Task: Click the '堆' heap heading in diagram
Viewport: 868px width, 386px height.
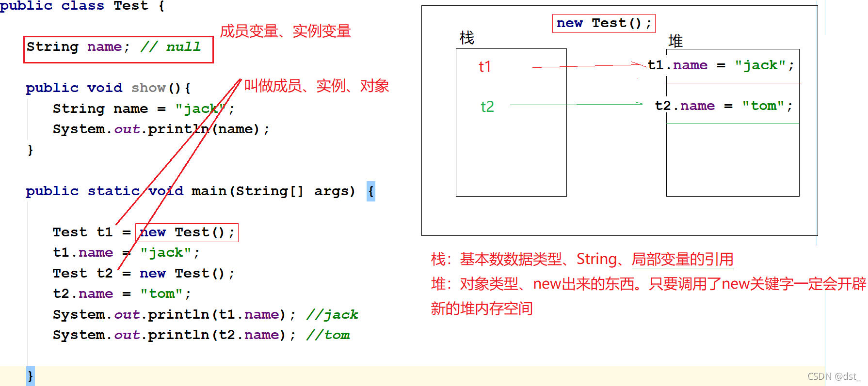Action: 675,41
